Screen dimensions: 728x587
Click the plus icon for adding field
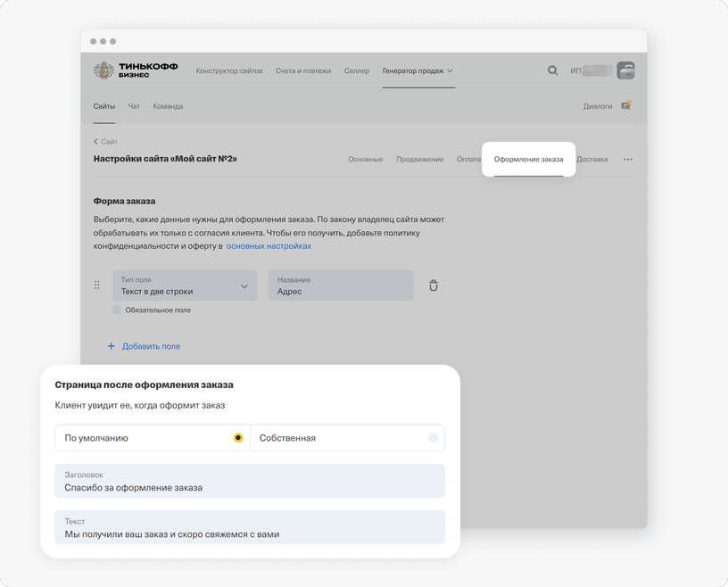coord(112,346)
